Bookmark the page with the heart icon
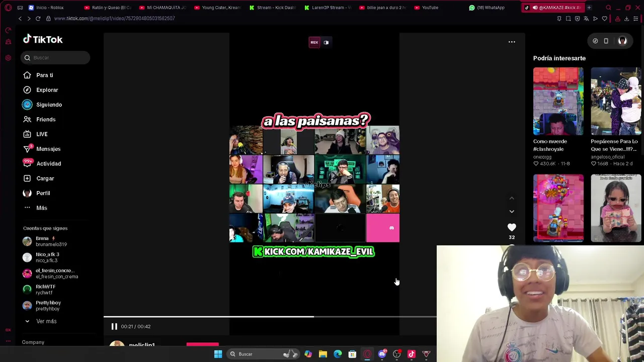Viewport: 644px width, 362px height. pyautogui.click(x=604, y=19)
